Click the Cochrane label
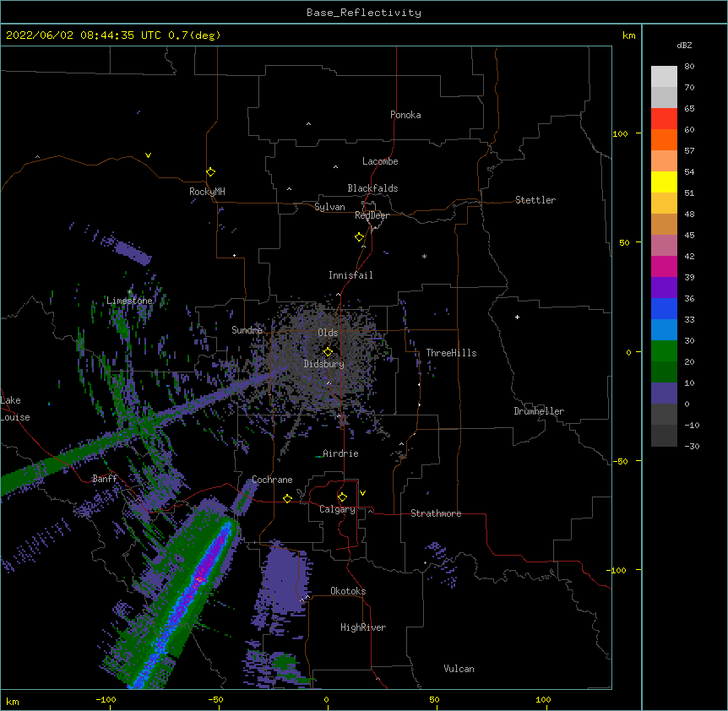This screenshot has width=728, height=711. coord(272,480)
